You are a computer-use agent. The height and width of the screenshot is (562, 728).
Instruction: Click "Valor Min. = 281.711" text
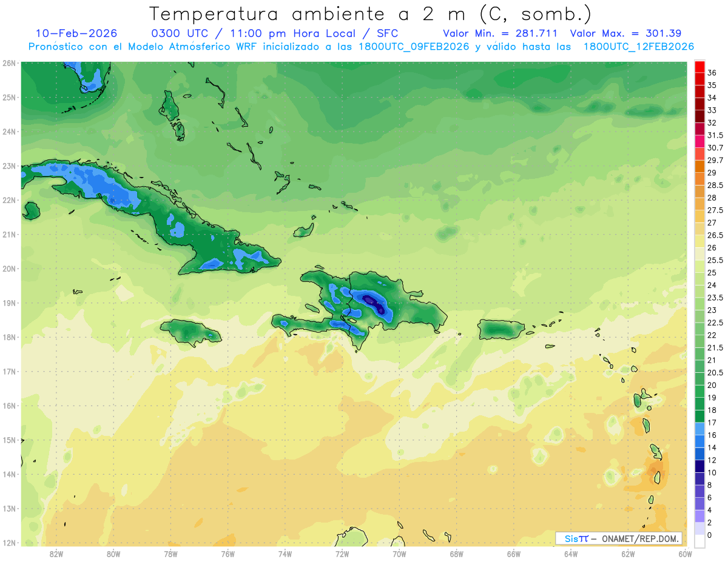point(500,33)
